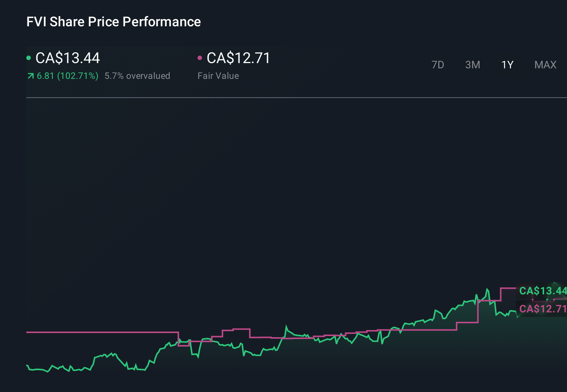Toggle the share price series via its dot
This screenshot has width=567, height=392.
29,57
